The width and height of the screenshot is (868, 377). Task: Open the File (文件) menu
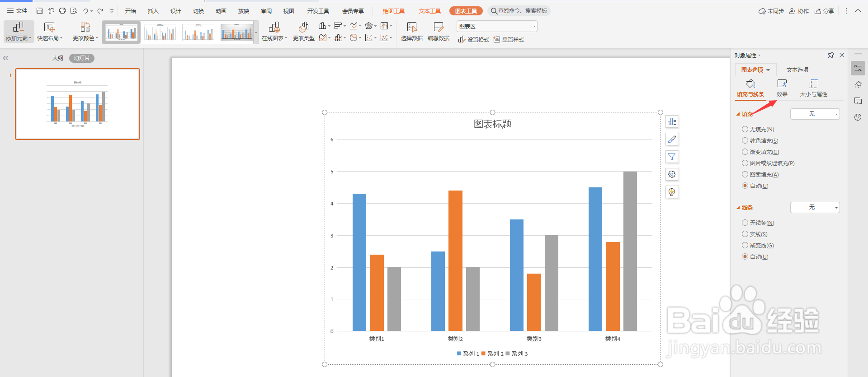point(17,11)
